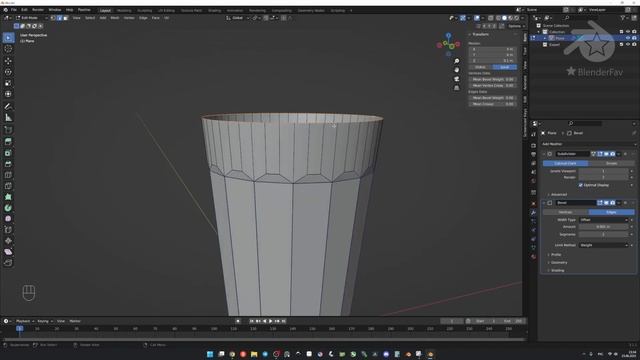Hide the Plane object in viewport
Viewport: 640px width, 360px height.
pyautogui.click(x=628, y=38)
